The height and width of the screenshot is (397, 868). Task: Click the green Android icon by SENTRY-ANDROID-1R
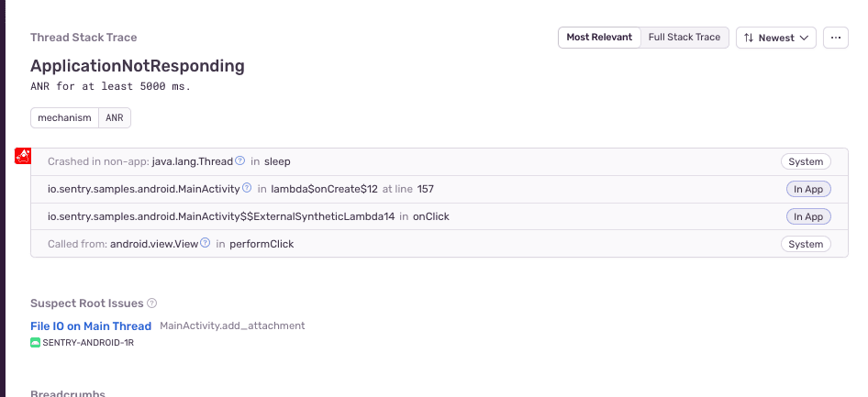pyautogui.click(x=36, y=343)
